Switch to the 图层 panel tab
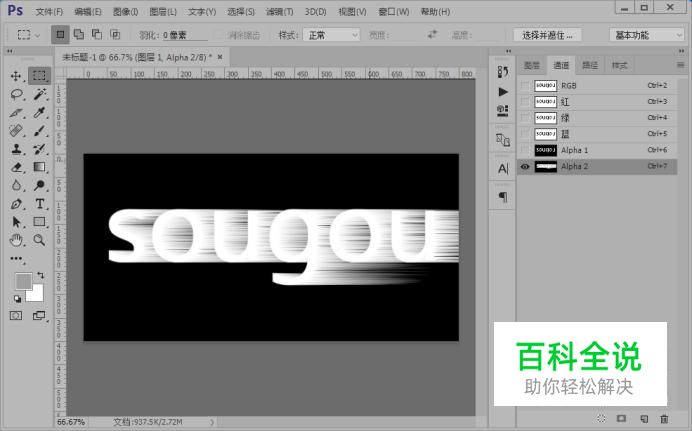Image resolution: width=692 pixels, height=431 pixels. tap(532, 66)
